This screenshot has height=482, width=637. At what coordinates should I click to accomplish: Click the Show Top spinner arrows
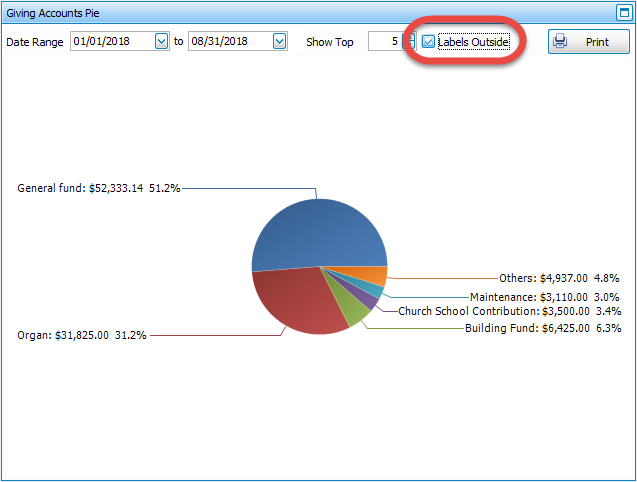[x=407, y=42]
